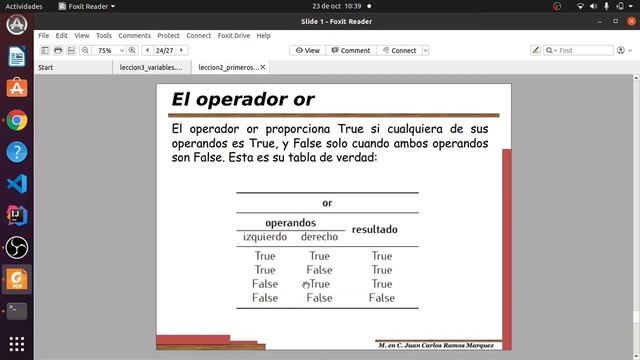Open the Tools menu

pos(104,36)
